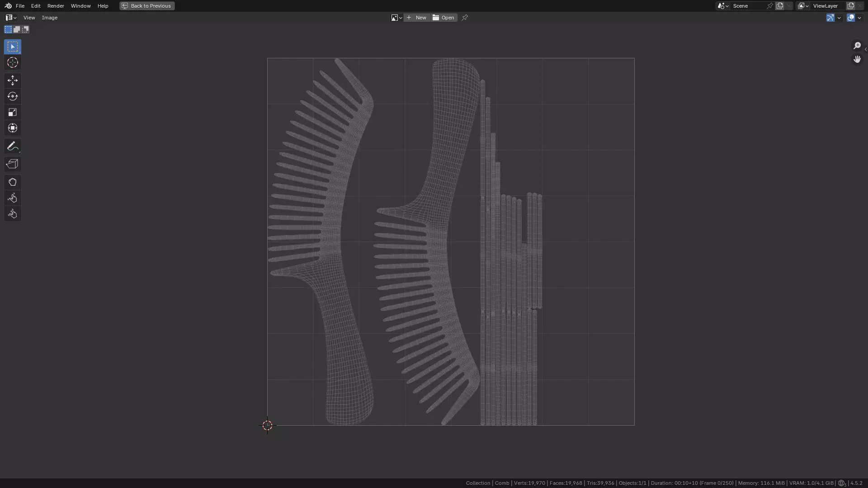Toggle the image pin icon

[x=465, y=18]
